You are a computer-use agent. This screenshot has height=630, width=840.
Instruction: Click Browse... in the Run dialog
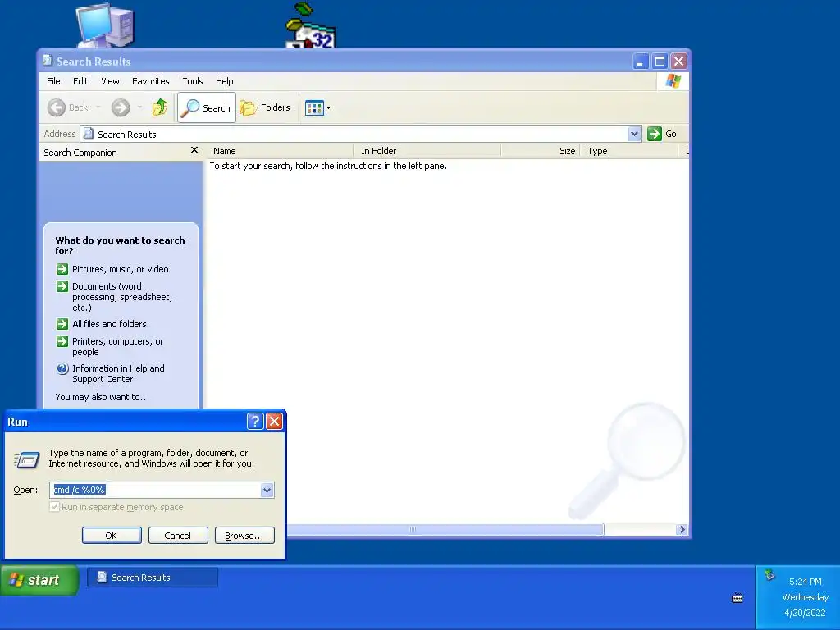(244, 535)
